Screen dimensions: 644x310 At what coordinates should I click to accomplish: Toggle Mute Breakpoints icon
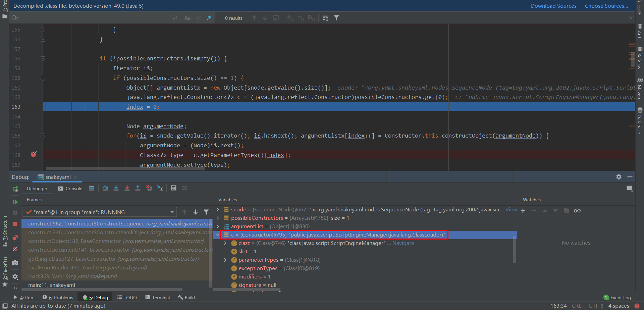click(15, 249)
